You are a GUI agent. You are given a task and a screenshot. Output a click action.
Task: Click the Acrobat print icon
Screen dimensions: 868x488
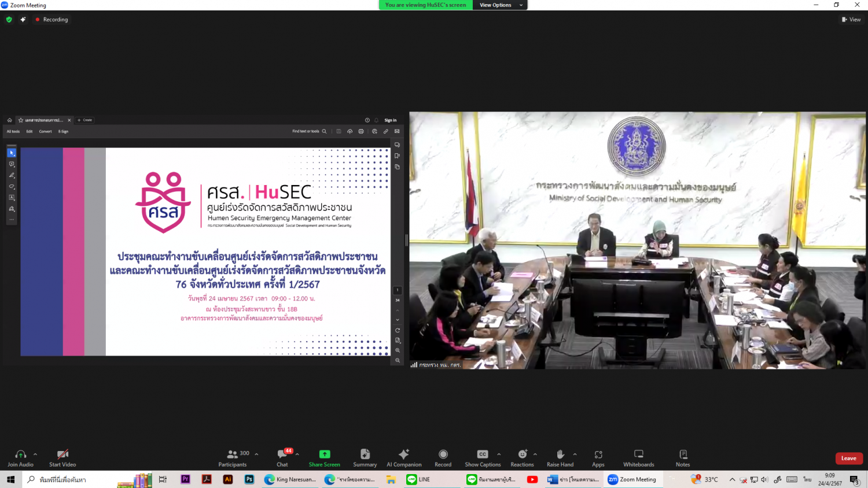click(361, 131)
